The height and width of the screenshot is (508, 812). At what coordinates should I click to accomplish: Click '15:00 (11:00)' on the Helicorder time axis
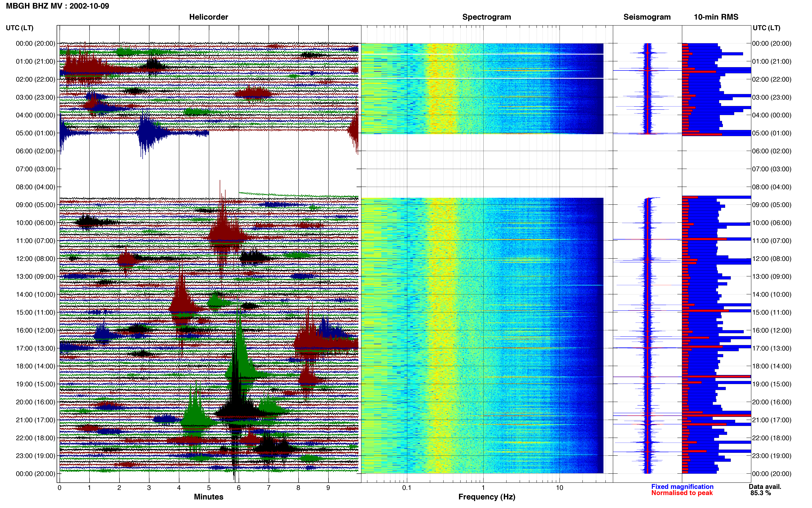click(36, 313)
